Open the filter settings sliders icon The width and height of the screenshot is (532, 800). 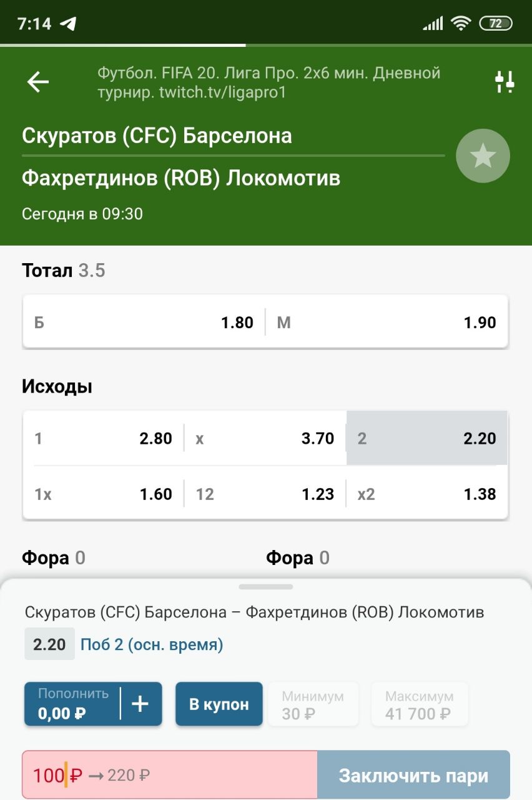[505, 82]
